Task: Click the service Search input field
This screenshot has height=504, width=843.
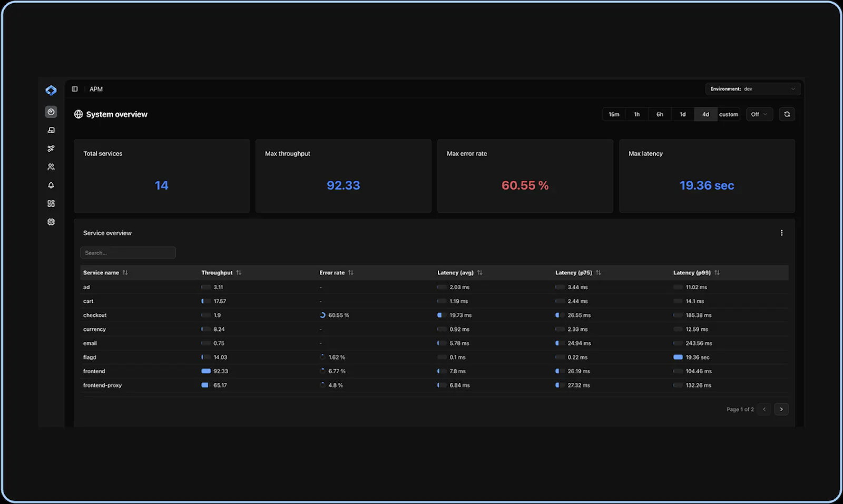Action: [x=128, y=253]
